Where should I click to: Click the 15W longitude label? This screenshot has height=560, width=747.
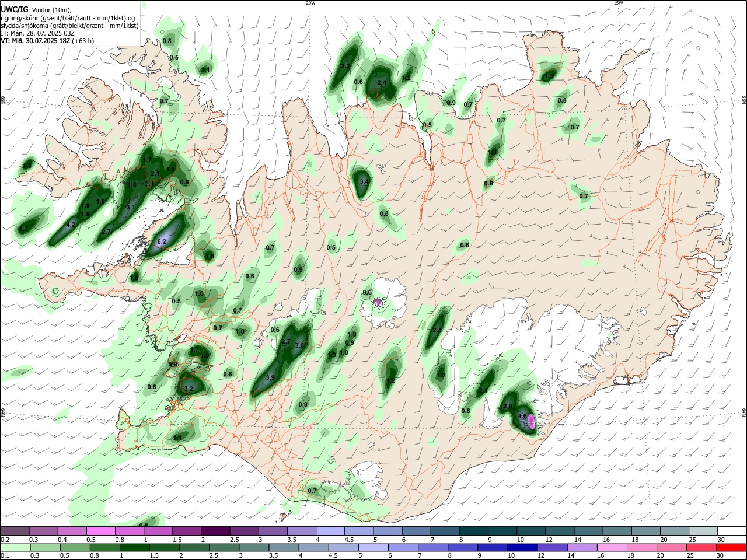click(618, 3)
